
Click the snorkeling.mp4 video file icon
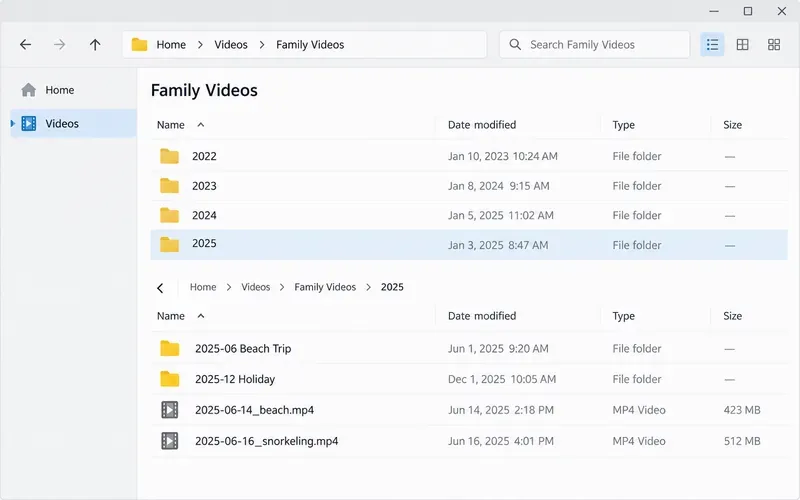tap(170, 441)
